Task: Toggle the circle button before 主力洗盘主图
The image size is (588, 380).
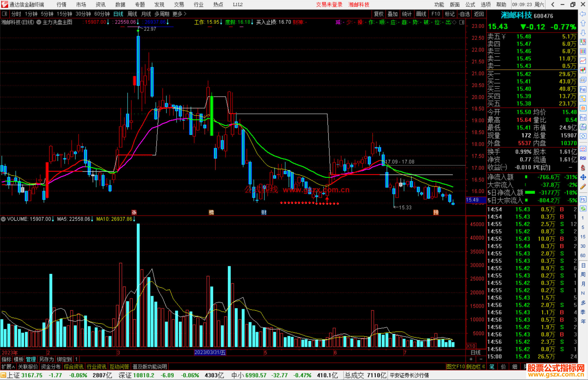Action: pos(39,22)
